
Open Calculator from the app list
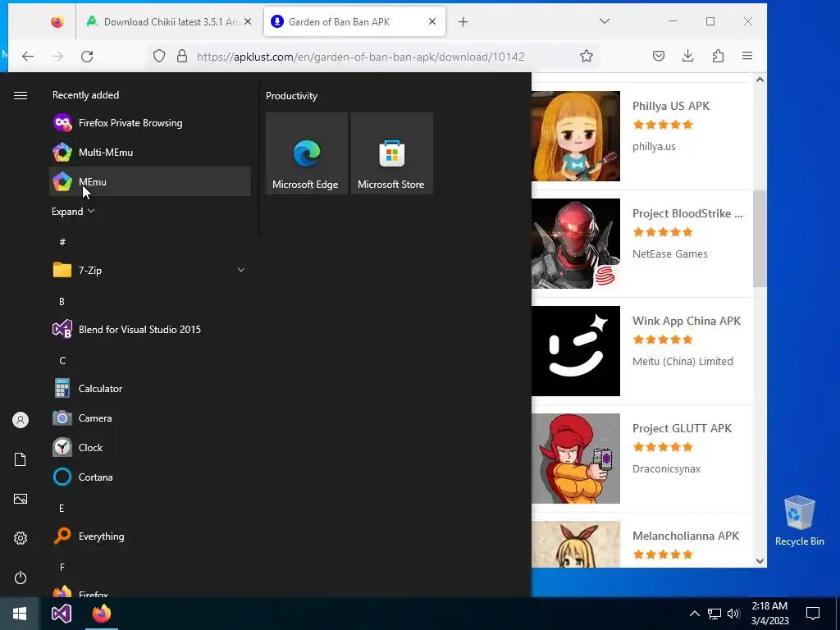tap(150, 388)
